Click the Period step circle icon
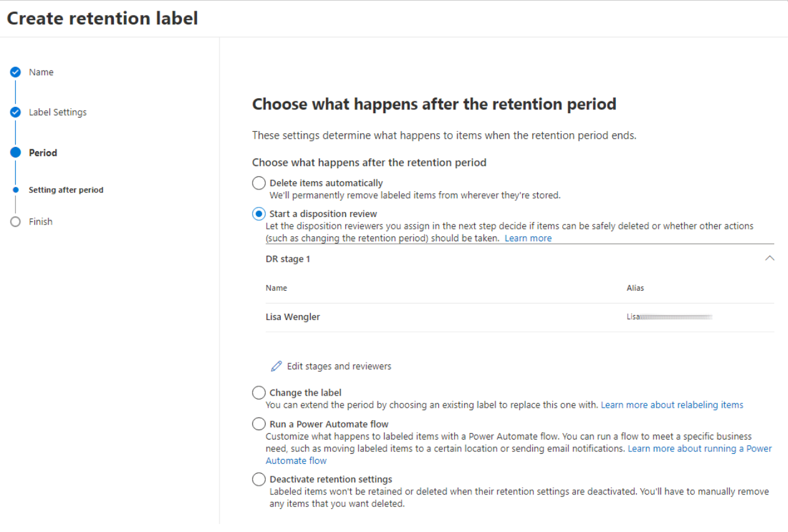Viewport: 788px width, 532px height. 16,153
